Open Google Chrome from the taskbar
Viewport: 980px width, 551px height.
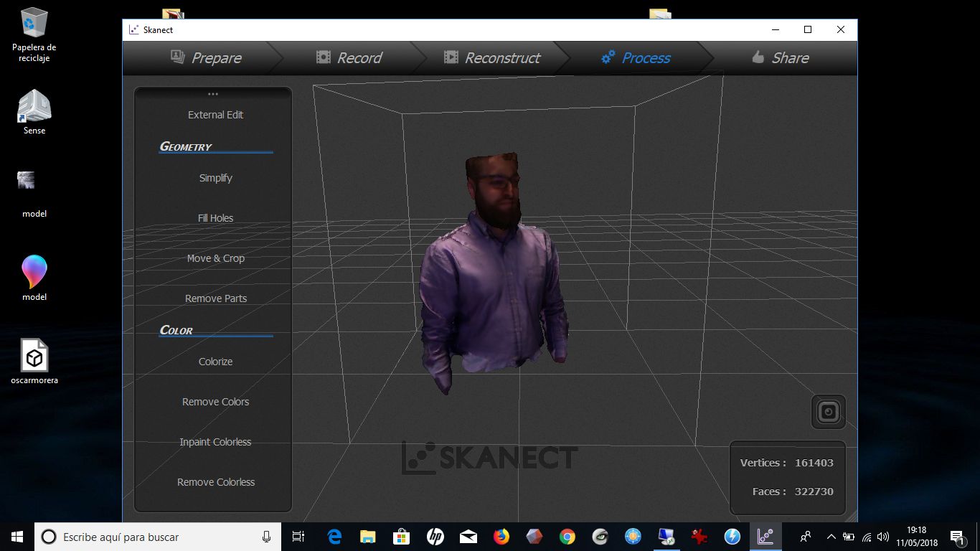point(567,537)
